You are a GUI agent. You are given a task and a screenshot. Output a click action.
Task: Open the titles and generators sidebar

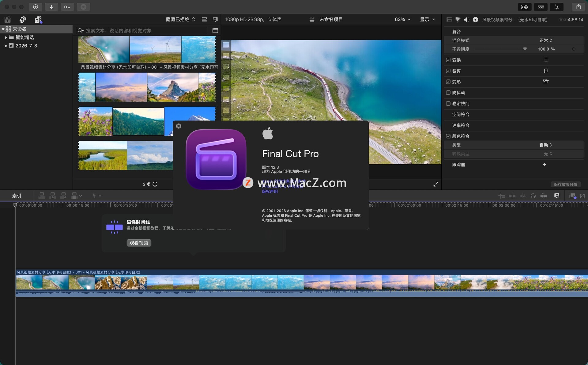tap(38, 20)
